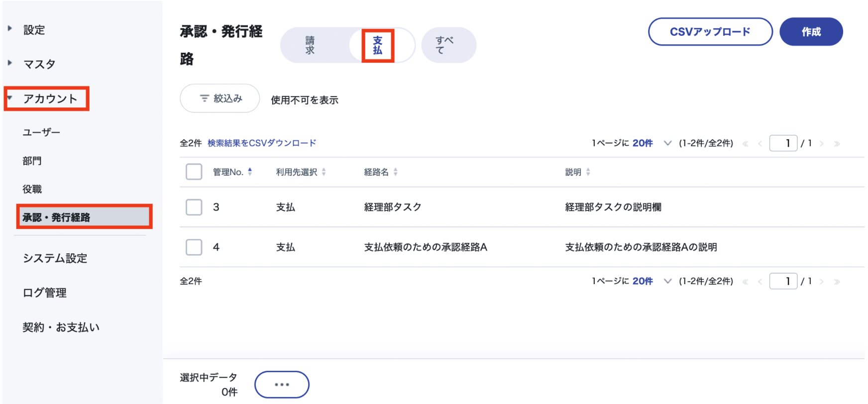Switch to the すべて tab
This screenshot has width=868, height=404.
click(448, 45)
